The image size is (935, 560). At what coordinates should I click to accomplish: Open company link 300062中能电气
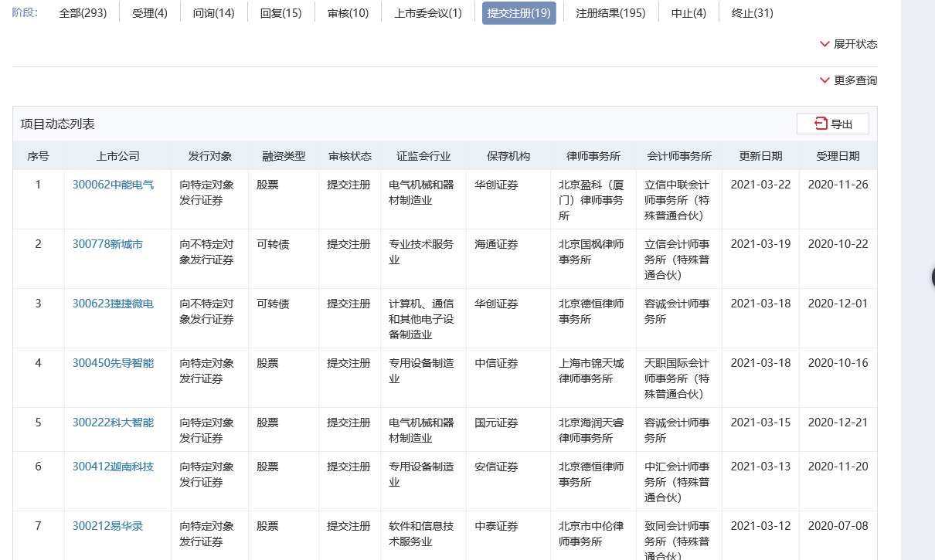pyautogui.click(x=113, y=185)
